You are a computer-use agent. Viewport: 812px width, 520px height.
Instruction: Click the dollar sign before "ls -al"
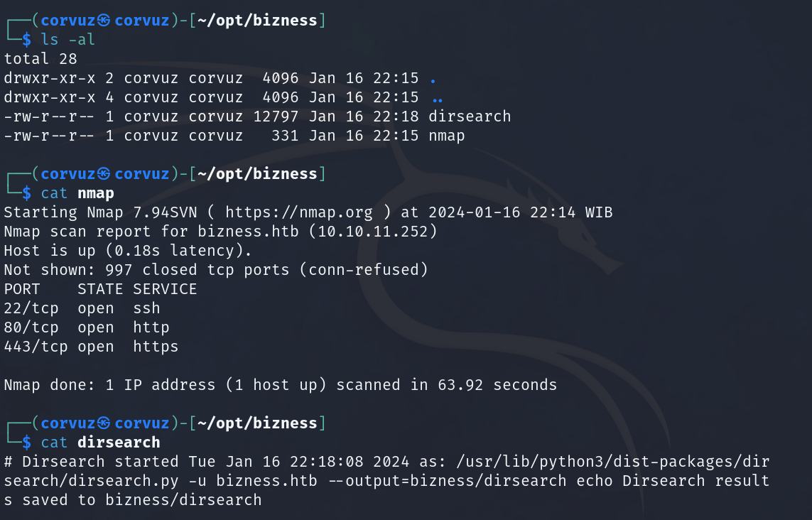[27, 40]
